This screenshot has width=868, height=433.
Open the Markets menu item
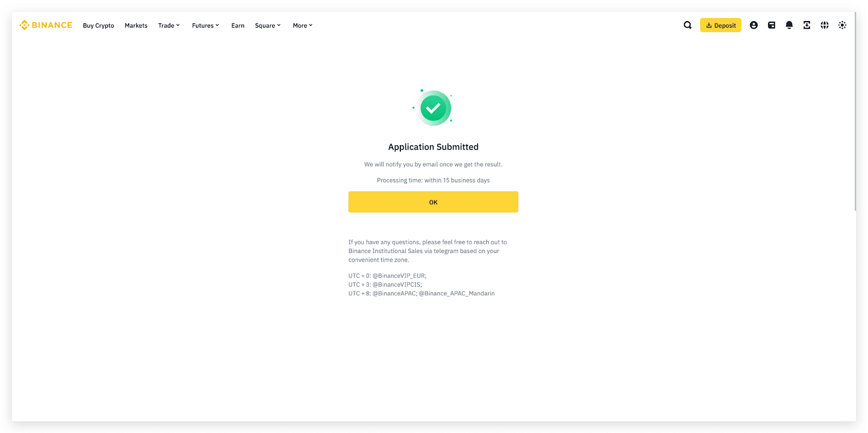(x=136, y=25)
